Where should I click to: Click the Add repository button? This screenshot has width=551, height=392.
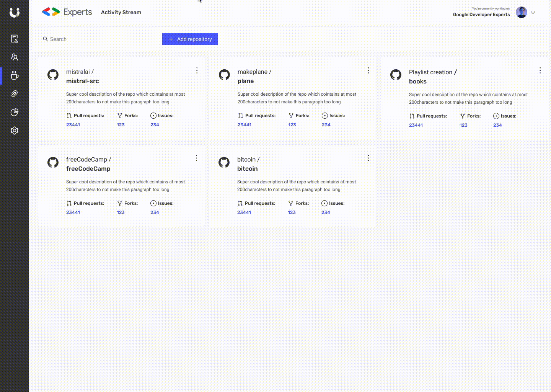pyautogui.click(x=190, y=39)
